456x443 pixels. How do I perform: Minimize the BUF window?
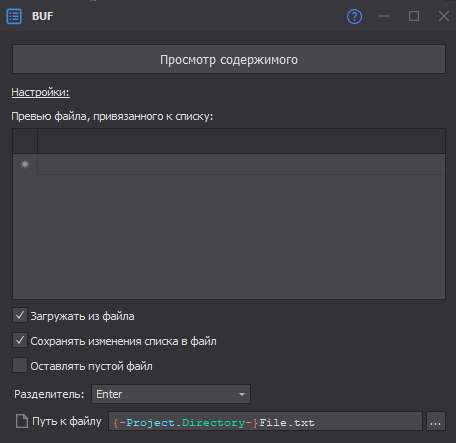click(x=384, y=16)
